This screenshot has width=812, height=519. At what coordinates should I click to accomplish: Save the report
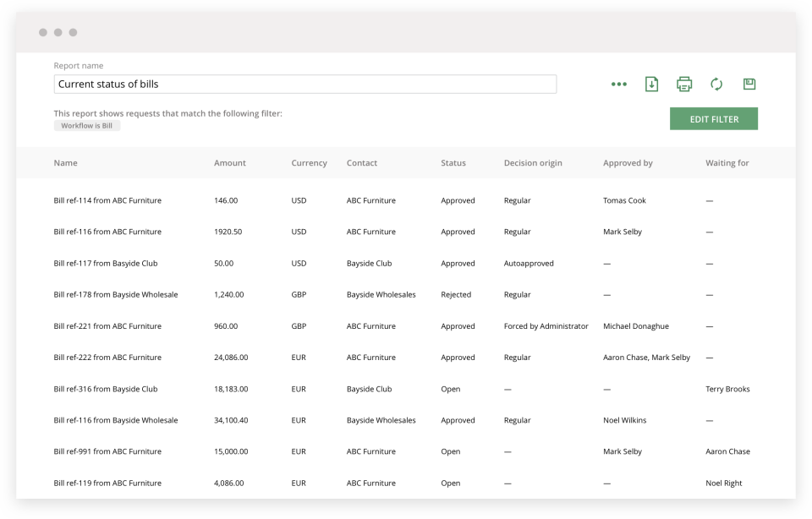point(748,84)
